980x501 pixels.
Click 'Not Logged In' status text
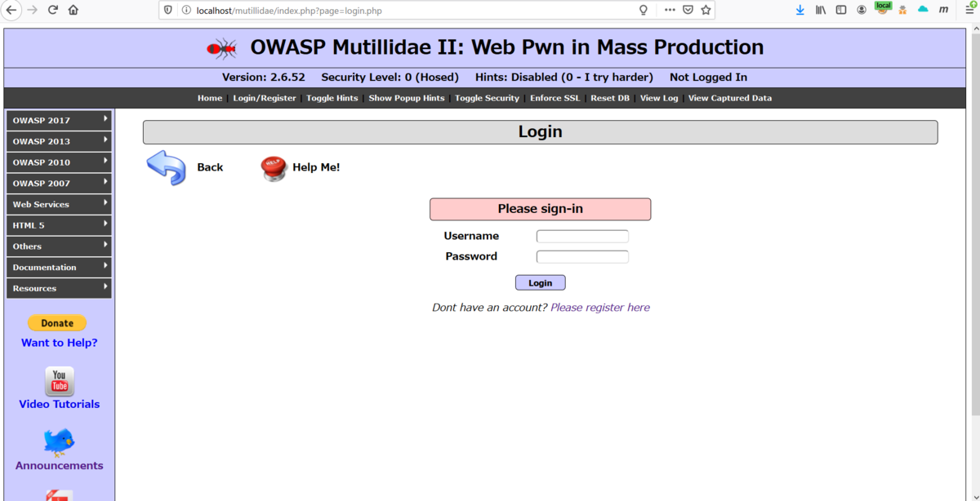pyautogui.click(x=708, y=78)
